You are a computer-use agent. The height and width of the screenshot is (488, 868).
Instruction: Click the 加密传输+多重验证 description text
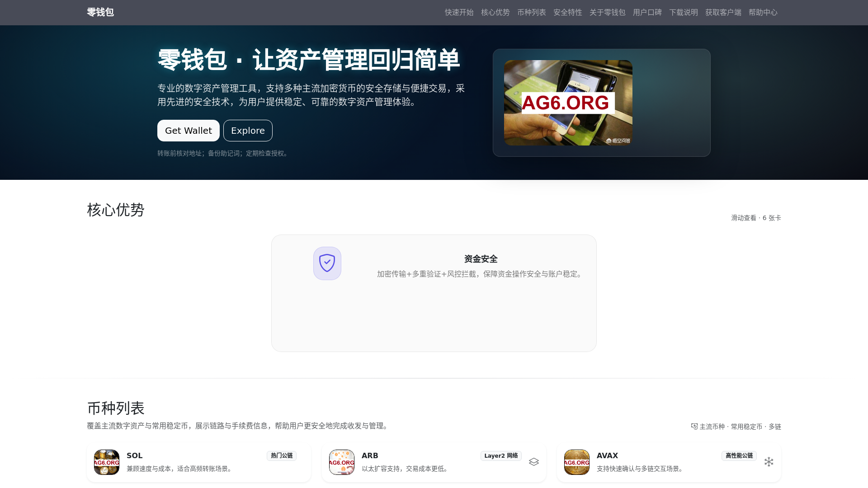[481, 274]
